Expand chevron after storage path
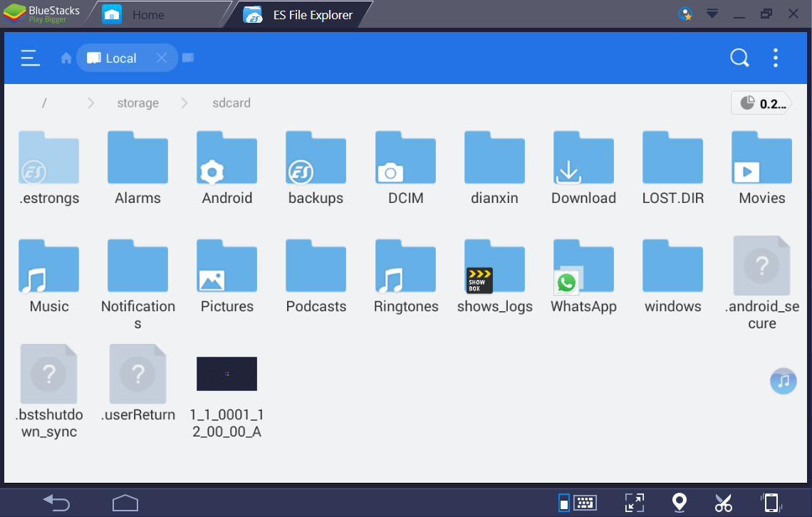Viewport: 812px width, 517px height. pyautogui.click(x=184, y=103)
